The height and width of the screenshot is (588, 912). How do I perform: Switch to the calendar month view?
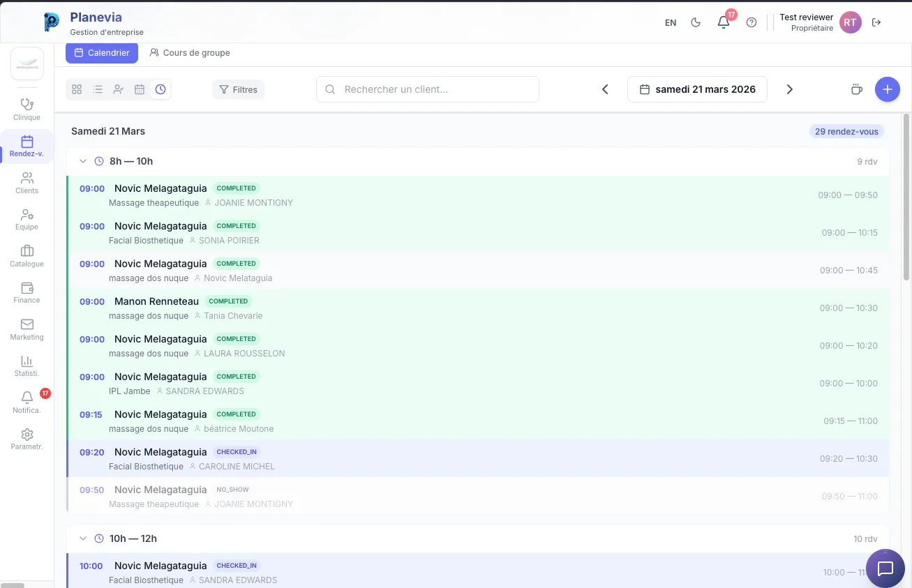tap(140, 89)
